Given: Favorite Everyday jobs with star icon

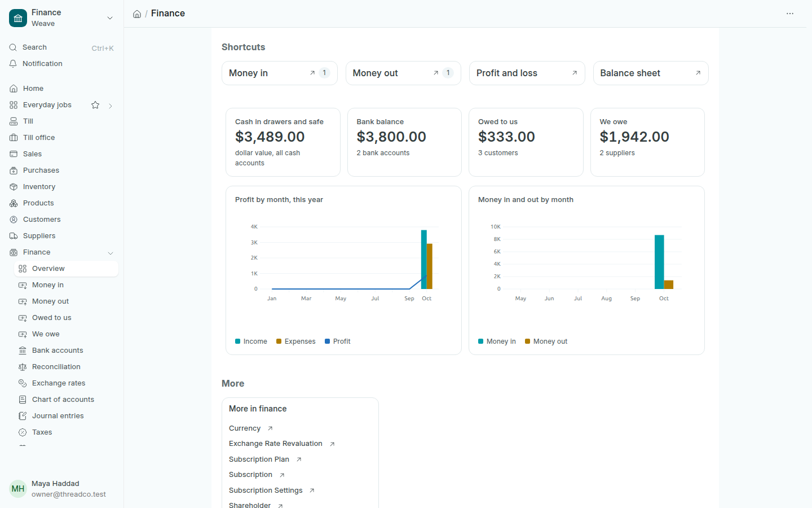Looking at the screenshot, I should (95, 105).
